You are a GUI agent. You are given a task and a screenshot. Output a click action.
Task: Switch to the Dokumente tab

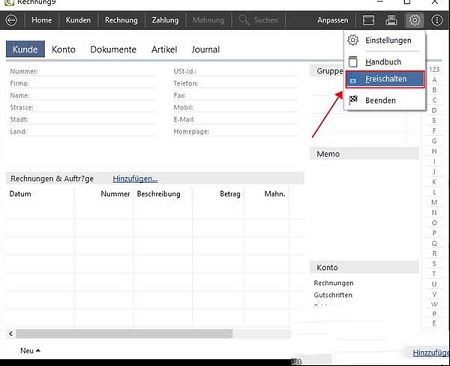tap(113, 50)
